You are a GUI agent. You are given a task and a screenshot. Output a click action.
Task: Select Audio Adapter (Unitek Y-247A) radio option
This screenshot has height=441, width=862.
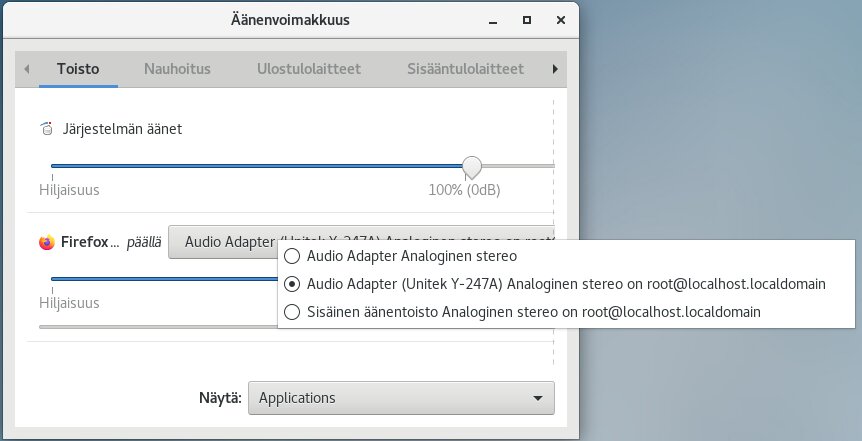pos(555,284)
